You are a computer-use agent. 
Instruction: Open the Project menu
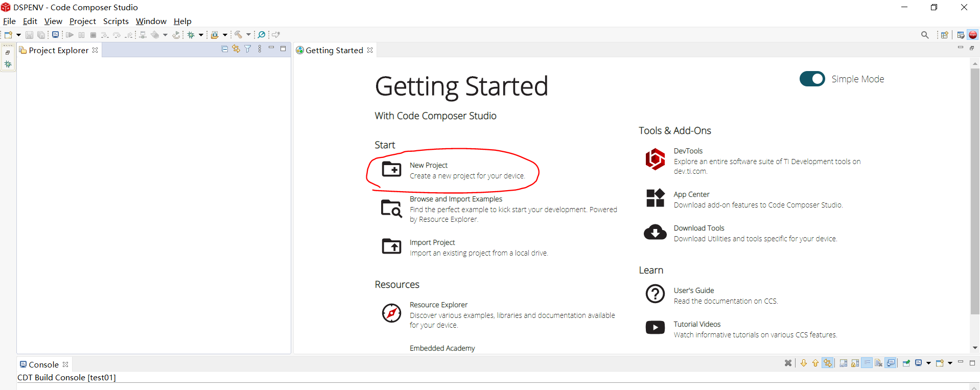tap(82, 21)
